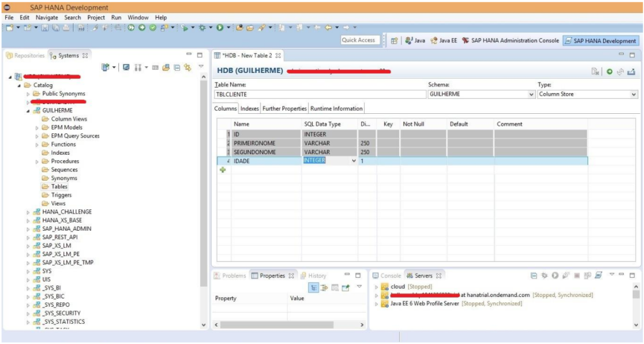644x344 pixels.
Task: Switch to the Further Properties tab
Action: pos(285,109)
